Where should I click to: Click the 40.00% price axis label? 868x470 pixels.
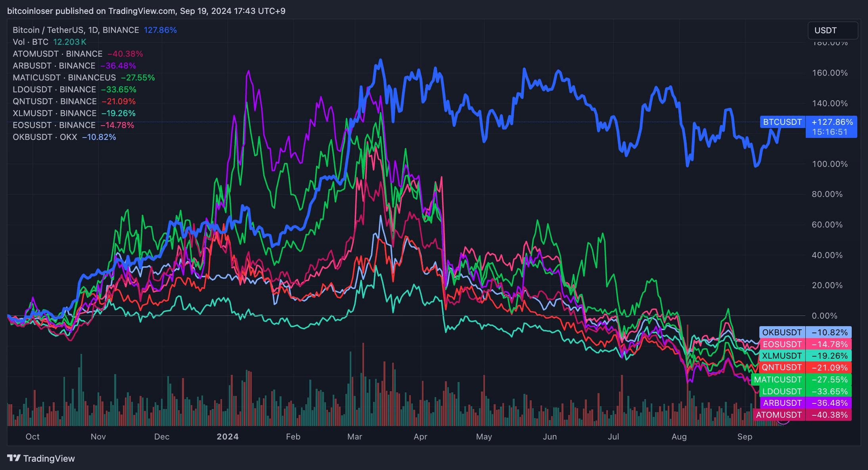click(x=827, y=255)
